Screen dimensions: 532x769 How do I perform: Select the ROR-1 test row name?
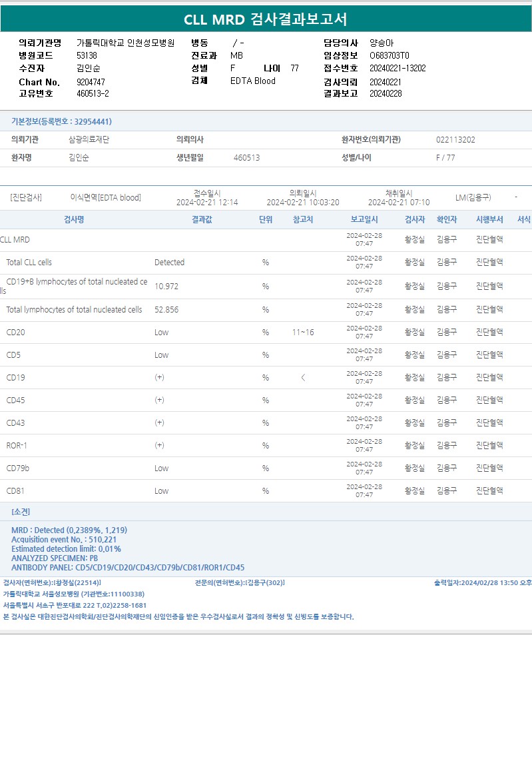(17, 445)
